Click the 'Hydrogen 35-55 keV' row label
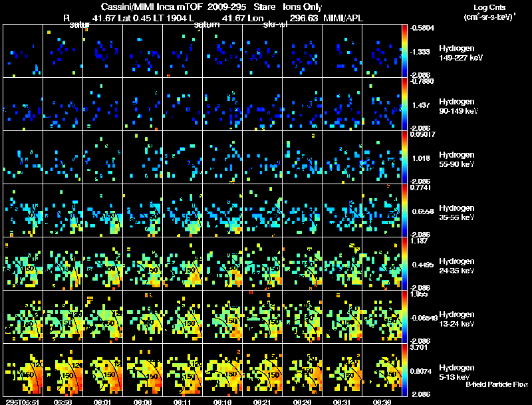 coord(456,213)
